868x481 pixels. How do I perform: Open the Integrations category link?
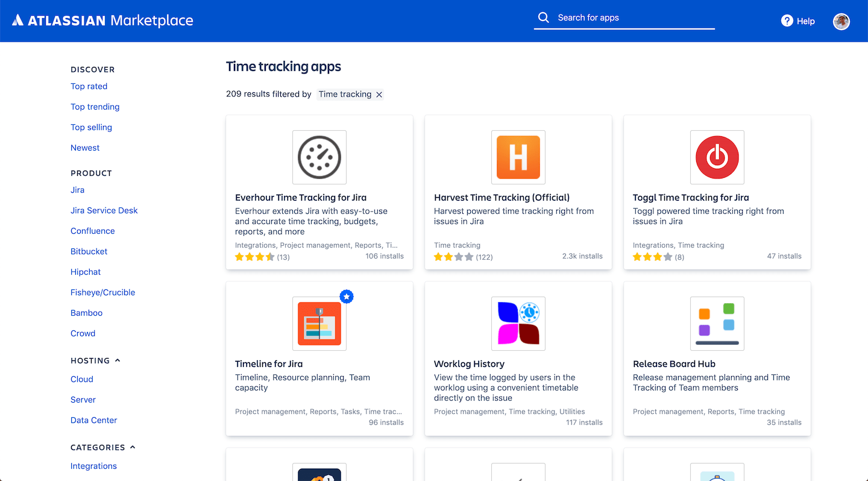point(93,466)
